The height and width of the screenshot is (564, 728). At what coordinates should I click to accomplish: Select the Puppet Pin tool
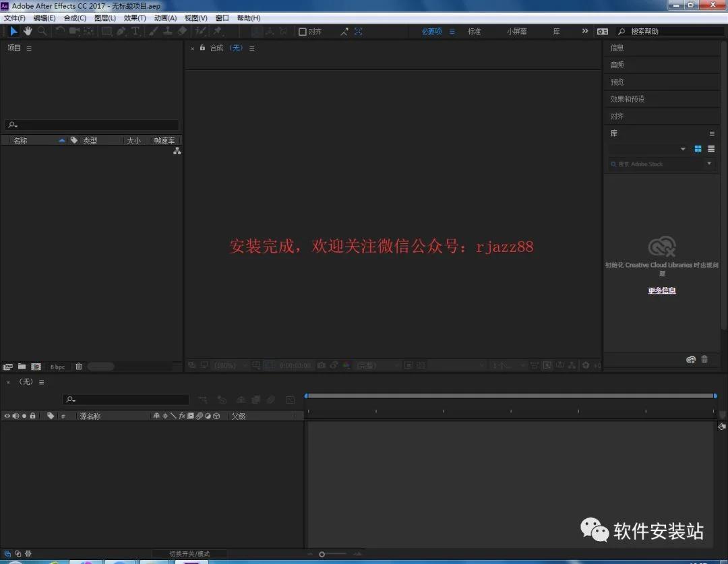[x=217, y=31]
